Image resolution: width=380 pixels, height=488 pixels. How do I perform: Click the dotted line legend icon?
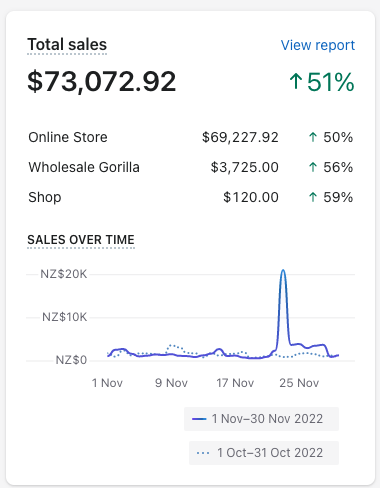tap(203, 453)
